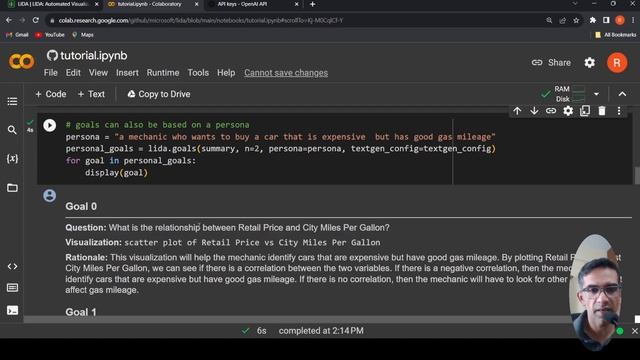Open Gmail bookmark
Image resolution: width=640 pixels, height=360 pixels.
[17, 35]
